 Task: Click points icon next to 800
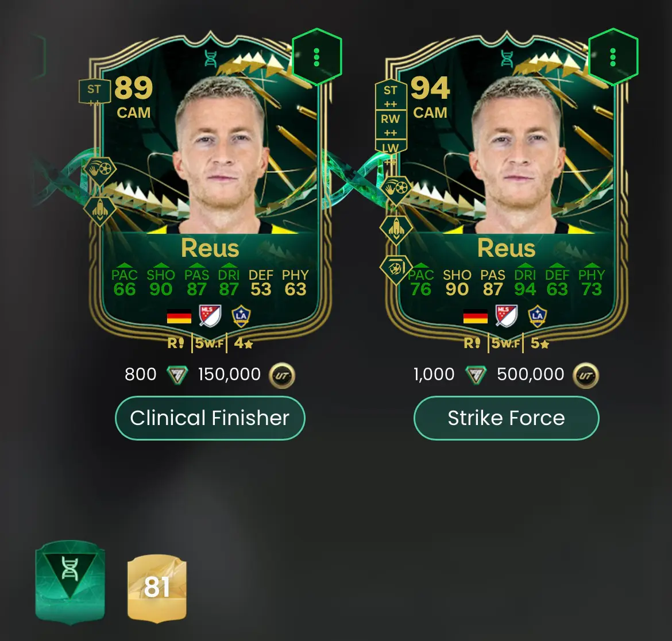click(177, 375)
